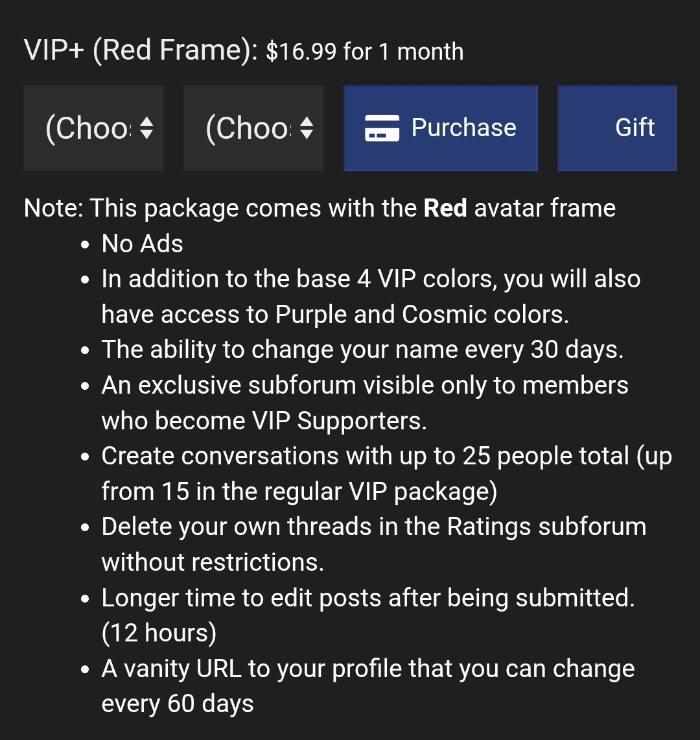Click the Gift button
Screen dimensions: 700x740
[616, 128]
